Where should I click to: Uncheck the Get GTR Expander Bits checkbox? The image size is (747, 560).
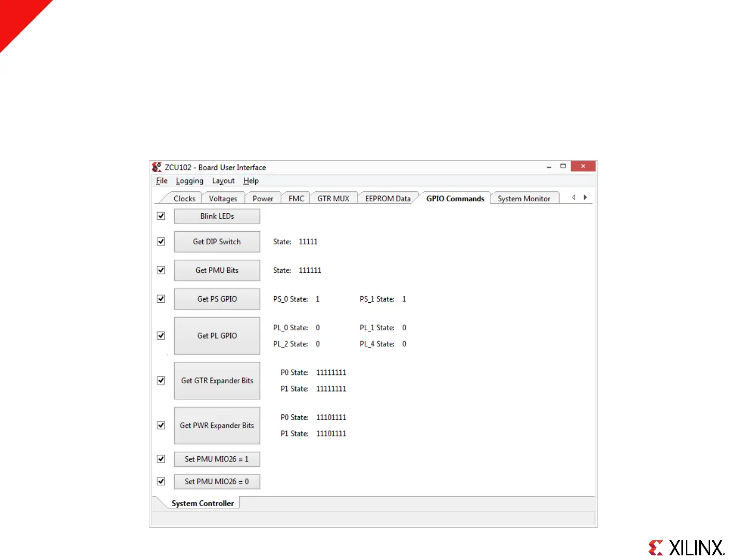161,381
